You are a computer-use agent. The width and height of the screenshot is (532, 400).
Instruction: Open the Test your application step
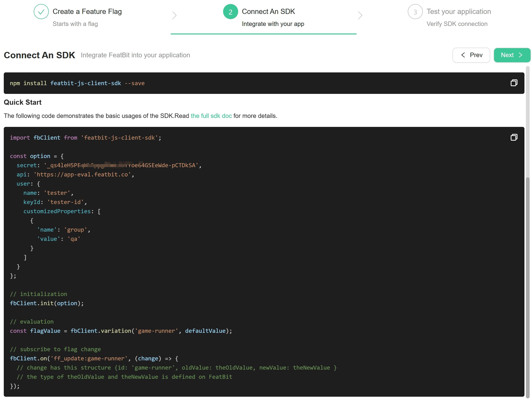point(458,12)
